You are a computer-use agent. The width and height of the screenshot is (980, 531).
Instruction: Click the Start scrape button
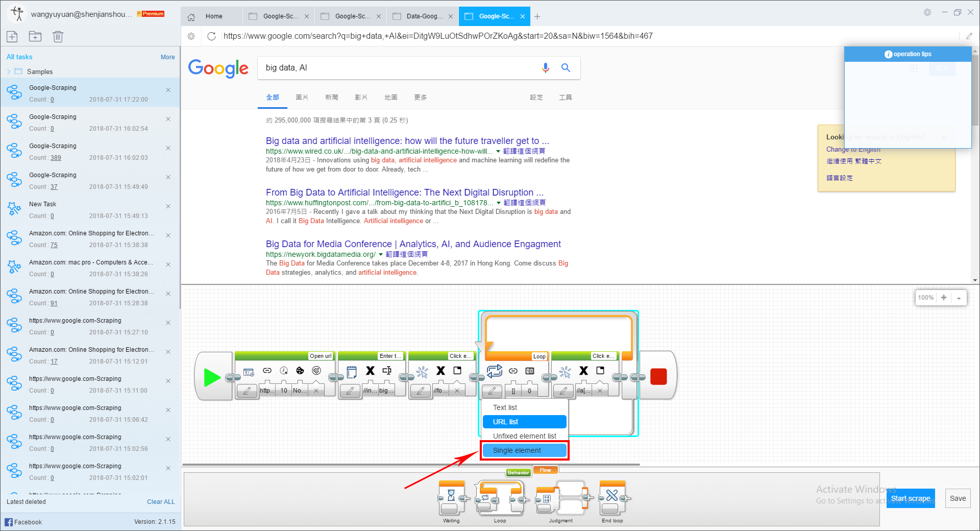coord(911,498)
